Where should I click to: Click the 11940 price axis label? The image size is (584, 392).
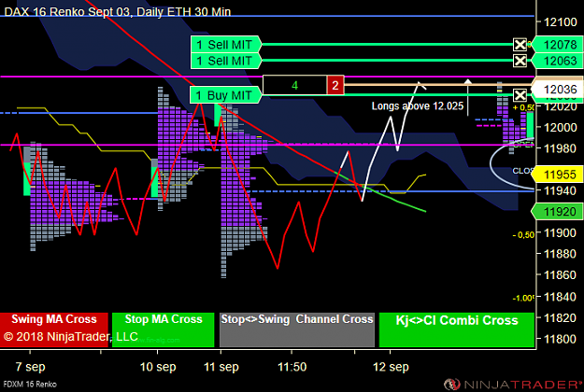click(561, 190)
